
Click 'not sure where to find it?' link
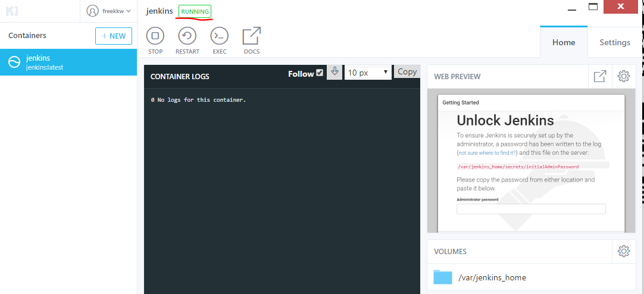488,153
